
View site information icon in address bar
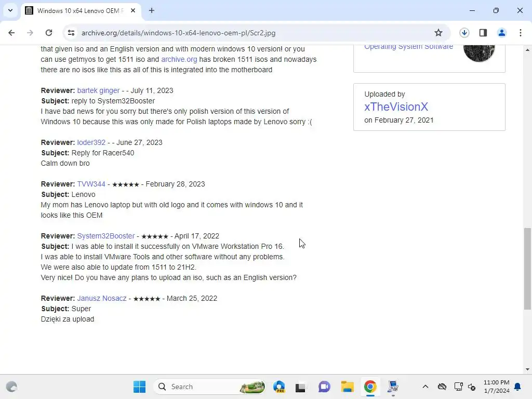pos(71,33)
